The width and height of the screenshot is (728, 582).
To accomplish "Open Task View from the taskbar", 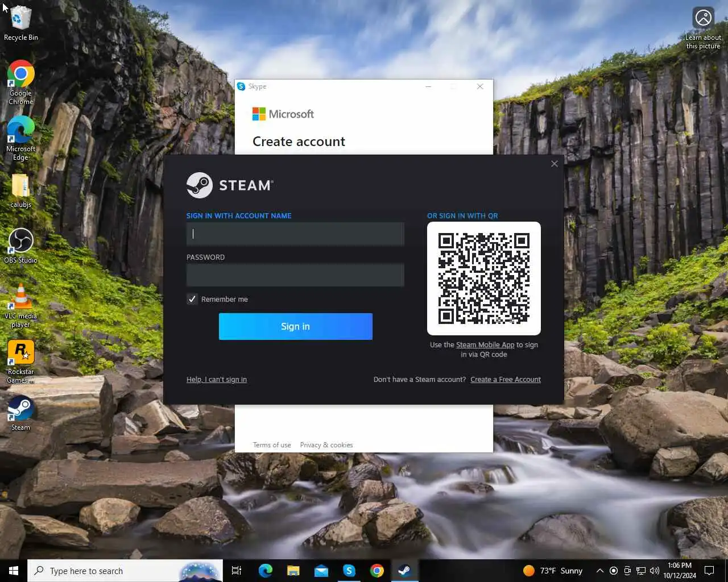I will point(237,571).
